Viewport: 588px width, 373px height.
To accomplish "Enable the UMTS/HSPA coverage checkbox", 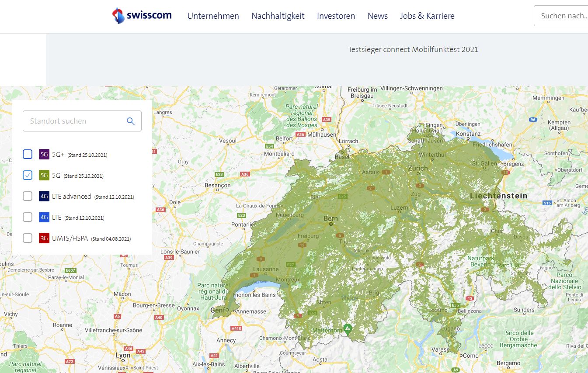I will click(28, 238).
